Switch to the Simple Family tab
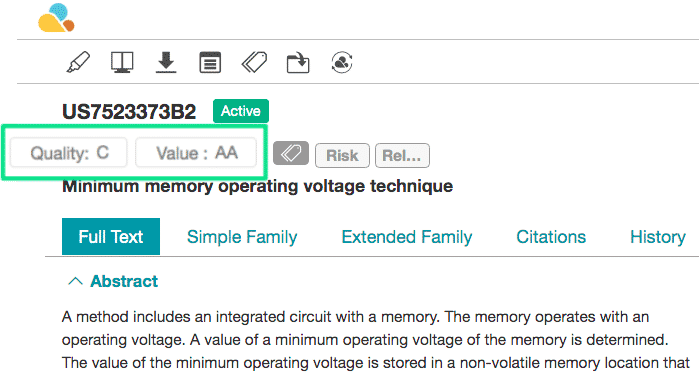This screenshot has height=378, width=699. point(242,237)
